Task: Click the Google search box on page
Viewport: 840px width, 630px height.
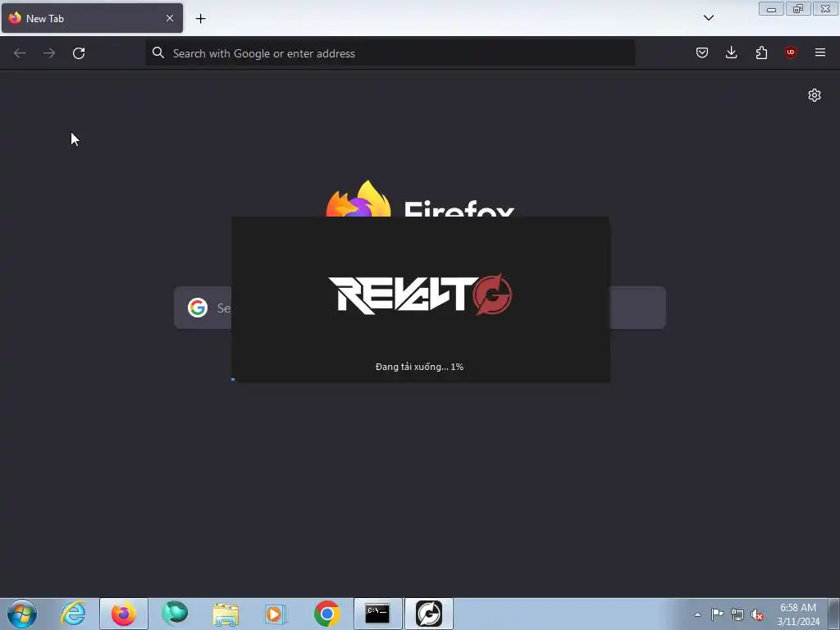Action: click(419, 308)
